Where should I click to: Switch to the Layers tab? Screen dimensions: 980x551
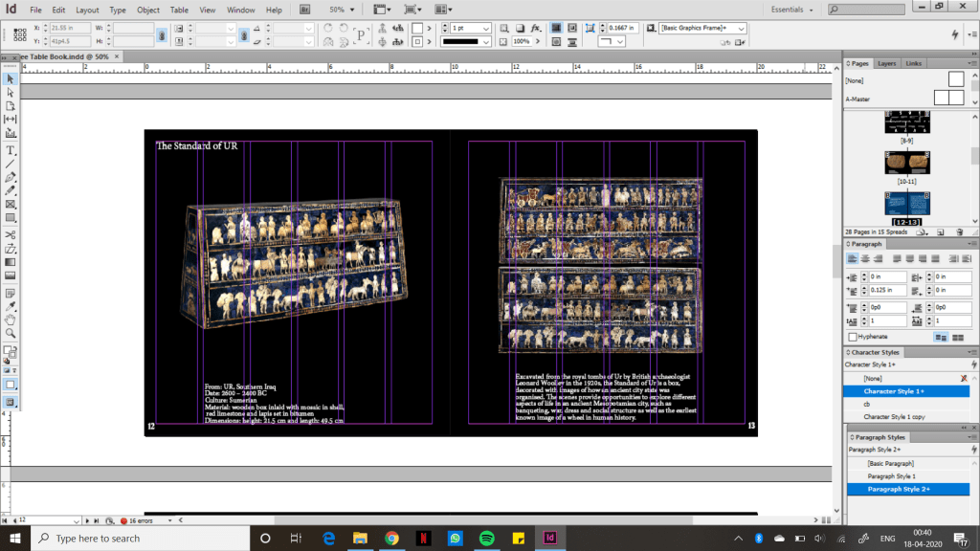click(x=887, y=63)
